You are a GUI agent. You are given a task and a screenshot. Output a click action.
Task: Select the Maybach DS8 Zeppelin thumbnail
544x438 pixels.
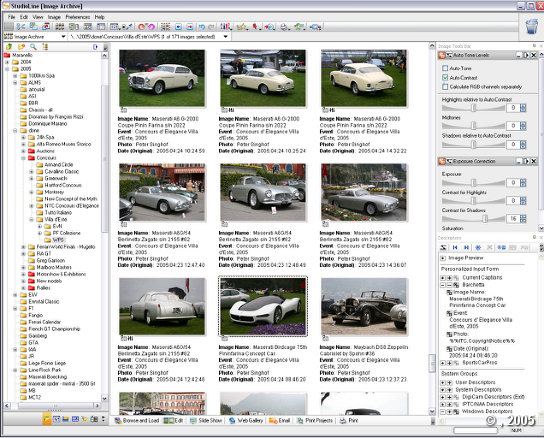[364, 306]
